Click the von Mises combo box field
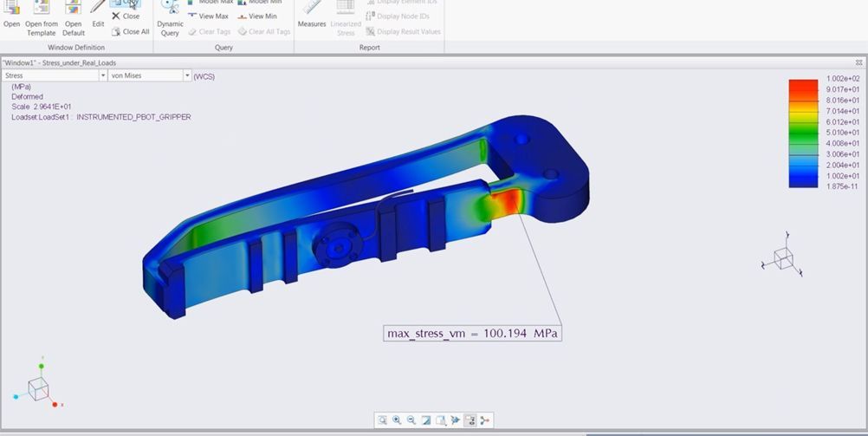This screenshot has width=868, height=436. [x=150, y=75]
